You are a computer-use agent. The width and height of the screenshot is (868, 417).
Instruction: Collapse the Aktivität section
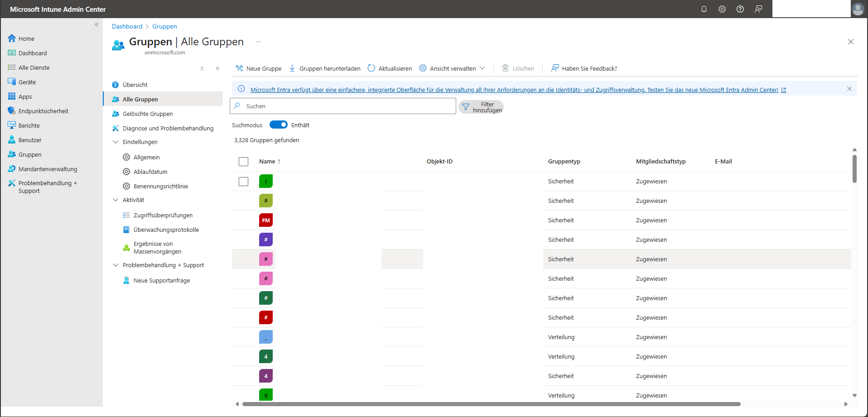(x=116, y=200)
